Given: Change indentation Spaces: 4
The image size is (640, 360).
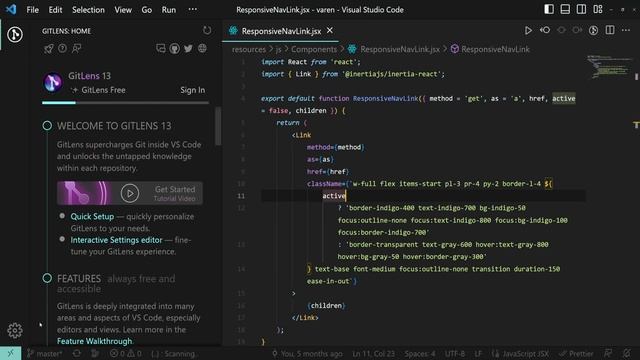Looking at the screenshot, I should 420,353.
